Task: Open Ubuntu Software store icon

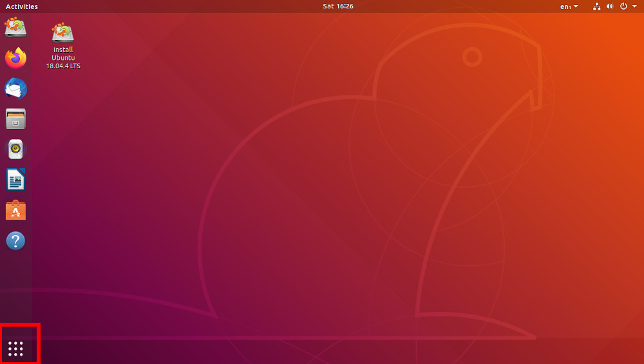Action: coord(15,210)
